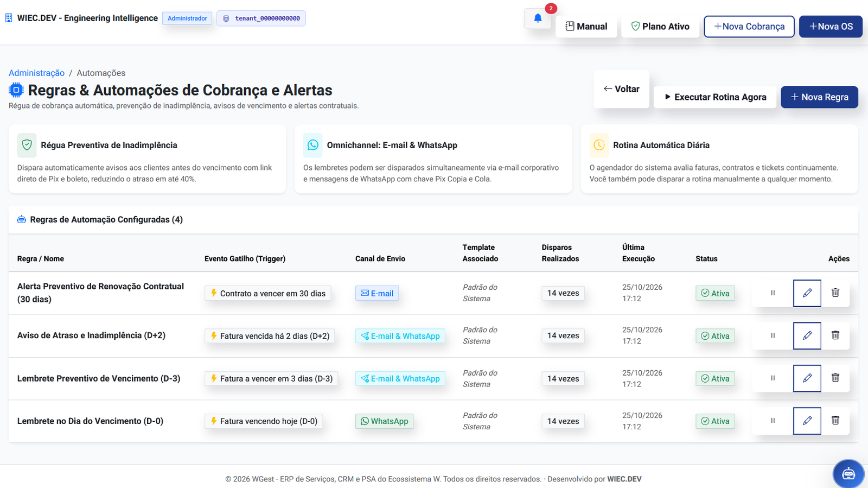
Task: Edit the Lembrete Preventivo de Vencimento (D-3) rule
Action: click(x=807, y=378)
